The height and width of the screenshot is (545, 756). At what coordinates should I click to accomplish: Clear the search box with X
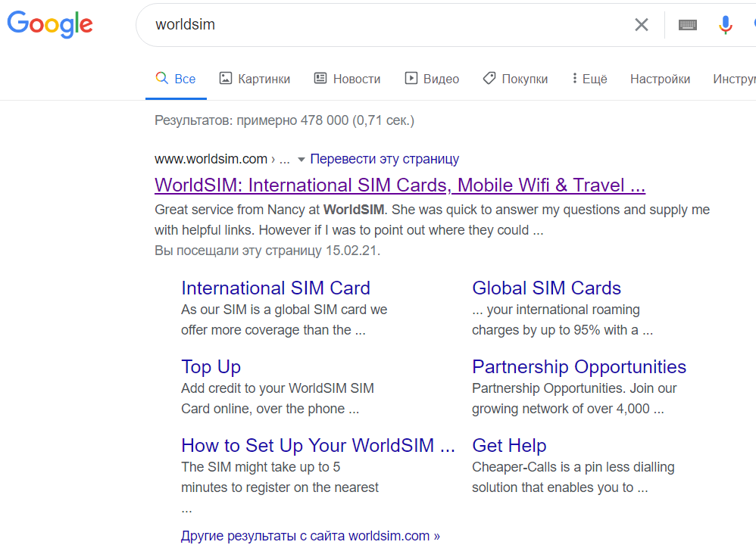[x=642, y=24]
